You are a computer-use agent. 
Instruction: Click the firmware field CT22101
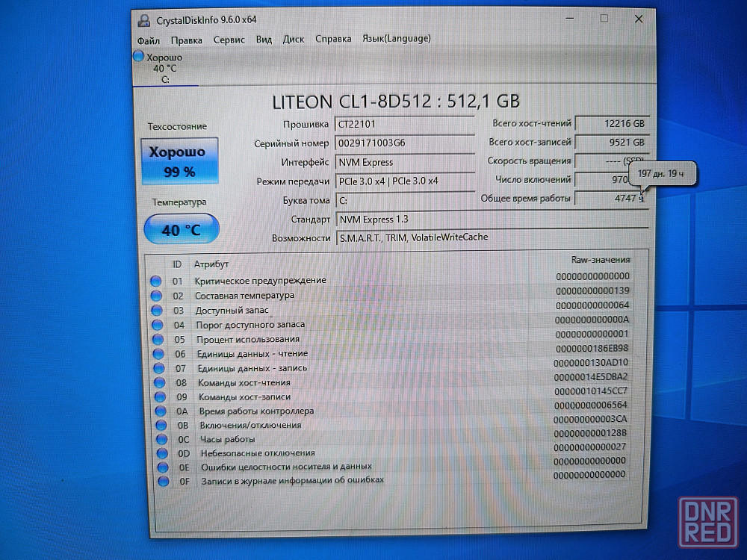coord(404,124)
